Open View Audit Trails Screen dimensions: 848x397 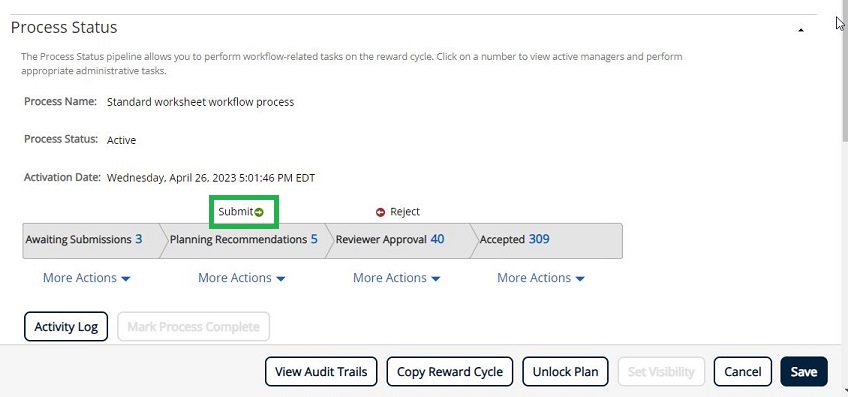[321, 372]
